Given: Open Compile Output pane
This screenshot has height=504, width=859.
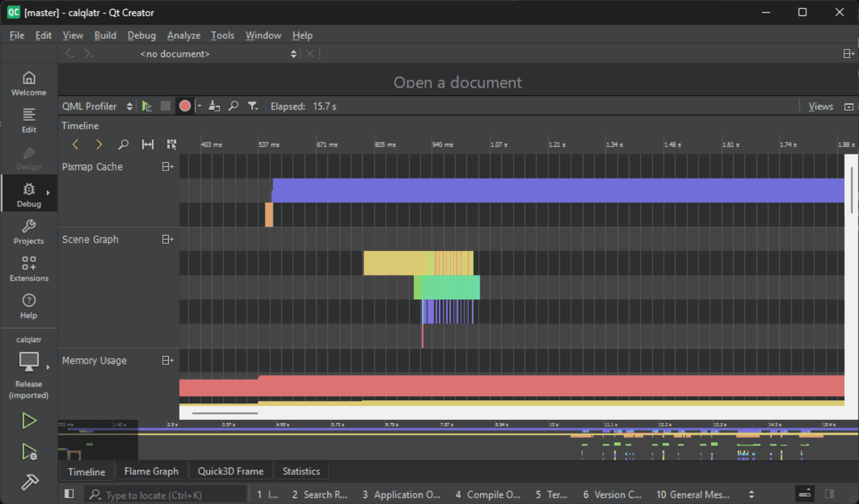Looking at the screenshot, I should tap(488, 494).
